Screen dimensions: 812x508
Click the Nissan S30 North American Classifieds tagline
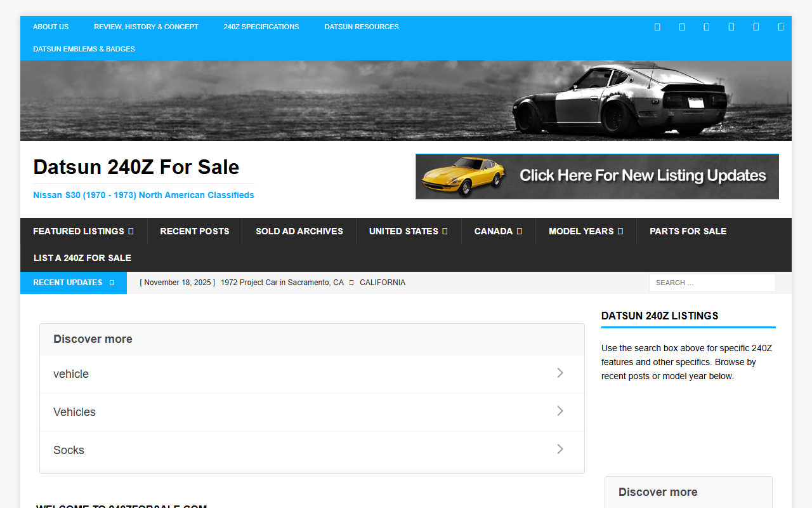(143, 195)
